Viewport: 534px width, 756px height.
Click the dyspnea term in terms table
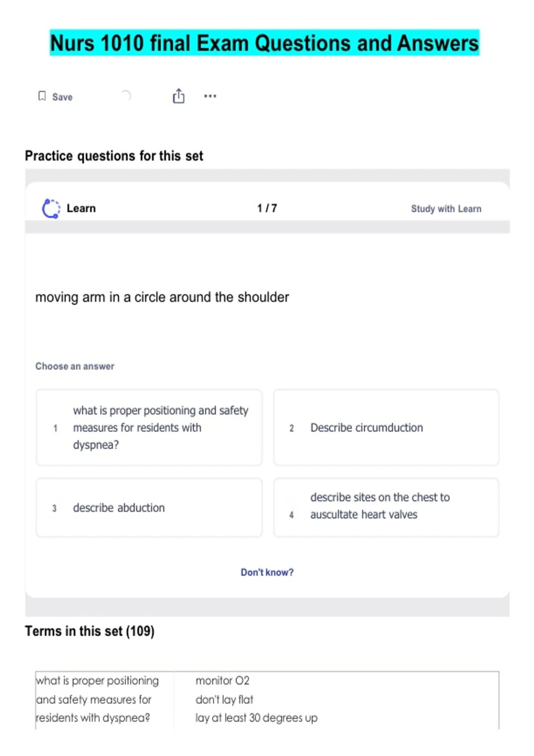(97, 699)
